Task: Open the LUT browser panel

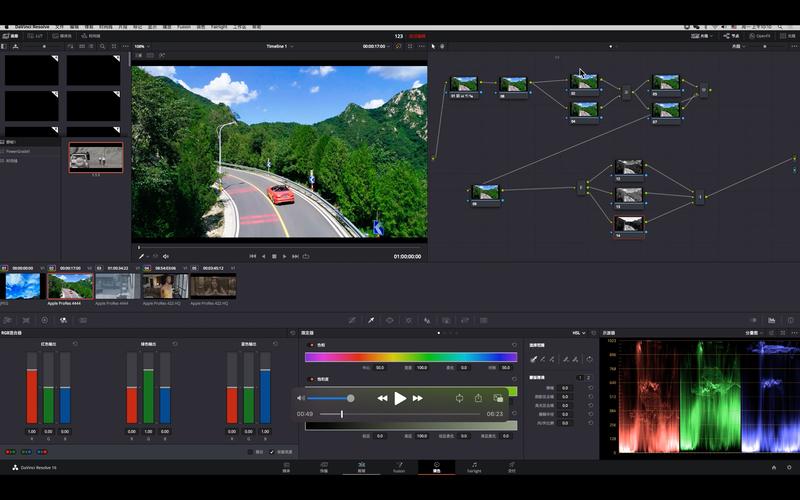Action: tap(36, 36)
